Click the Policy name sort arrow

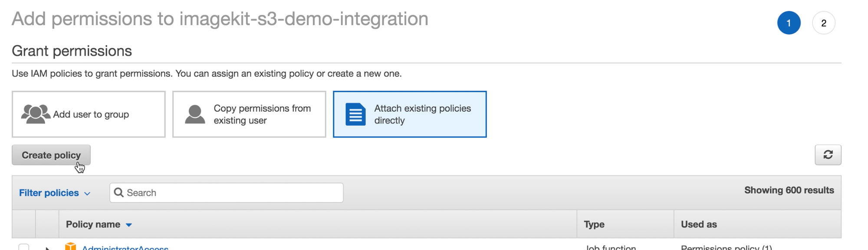point(128,225)
